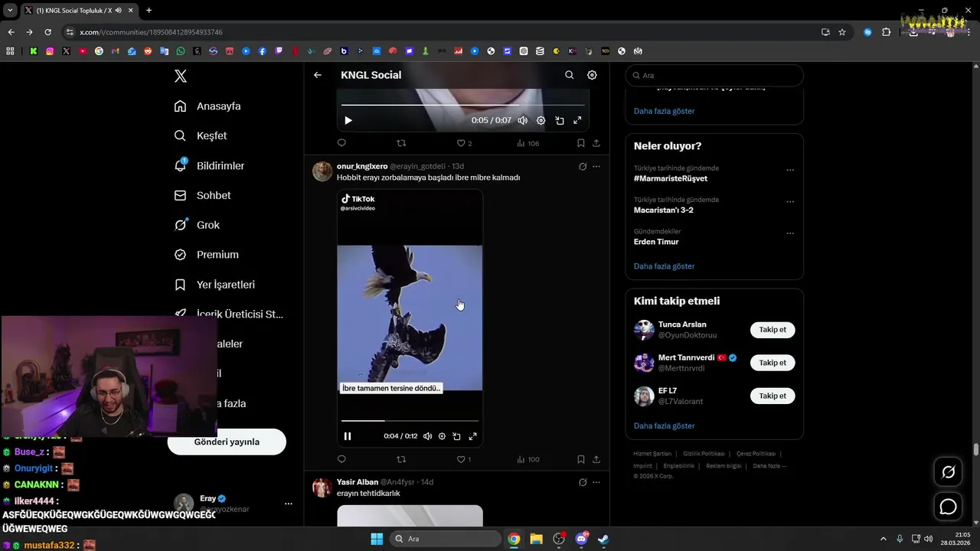The image size is (980, 551).
Task: Click Gönderi yayınla button
Action: (227, 442)
